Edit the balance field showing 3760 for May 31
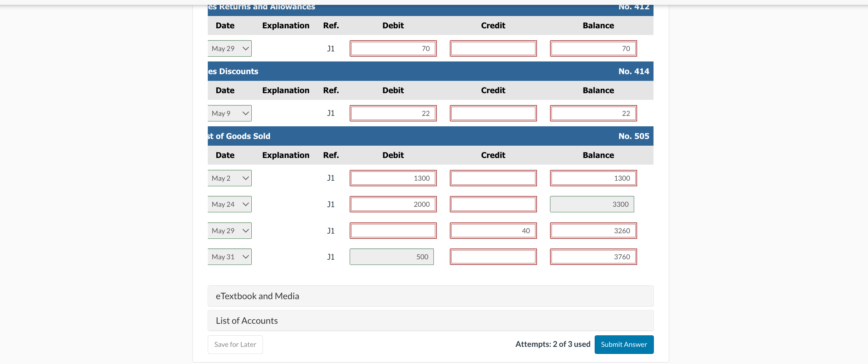 pyautogui.click(x=594, y=257)
